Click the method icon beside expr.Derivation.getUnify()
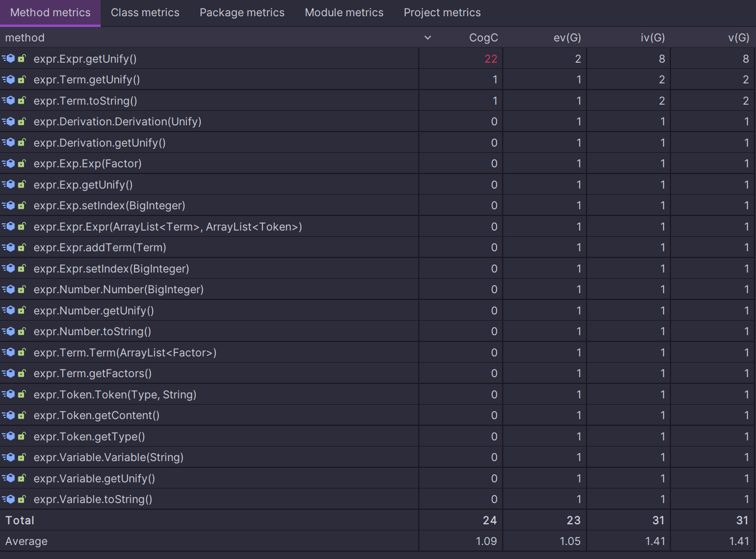Viewport: 756px width, 559px height. (x=9, y=143)
